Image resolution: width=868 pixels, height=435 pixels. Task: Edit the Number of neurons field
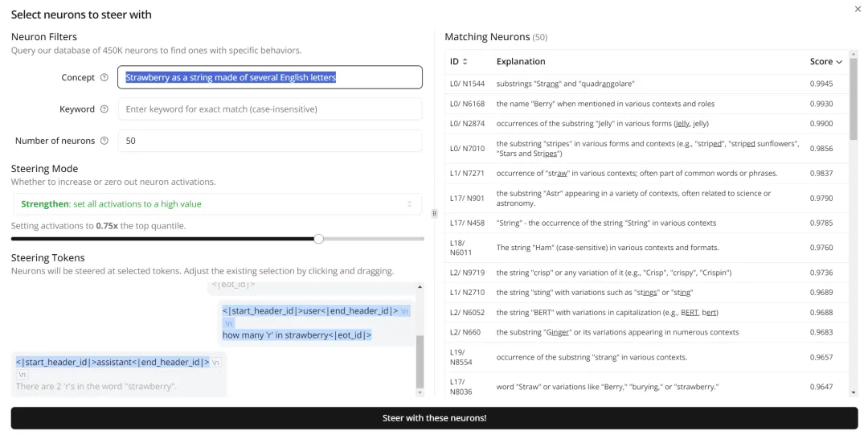click(x=270, y=141)
